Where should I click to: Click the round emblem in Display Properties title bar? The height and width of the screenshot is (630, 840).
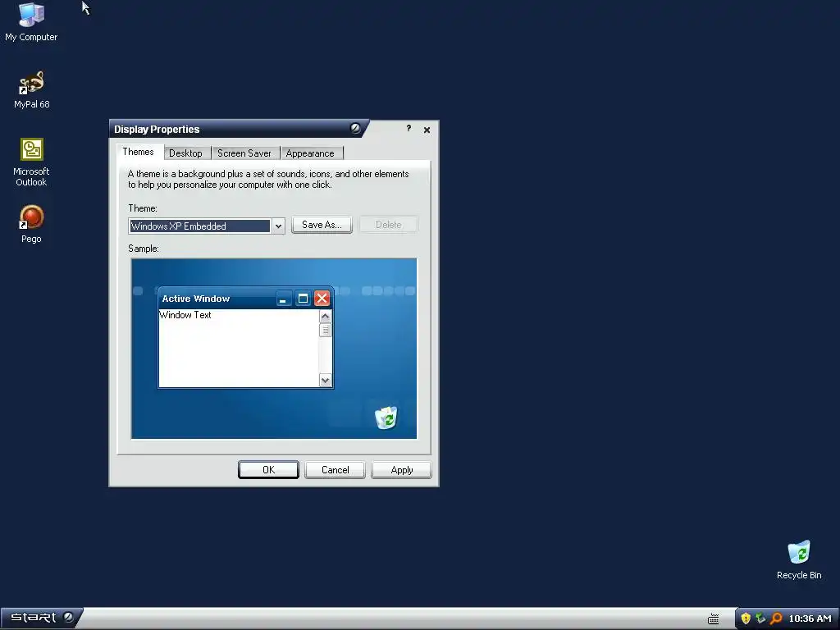click(355, 128)
